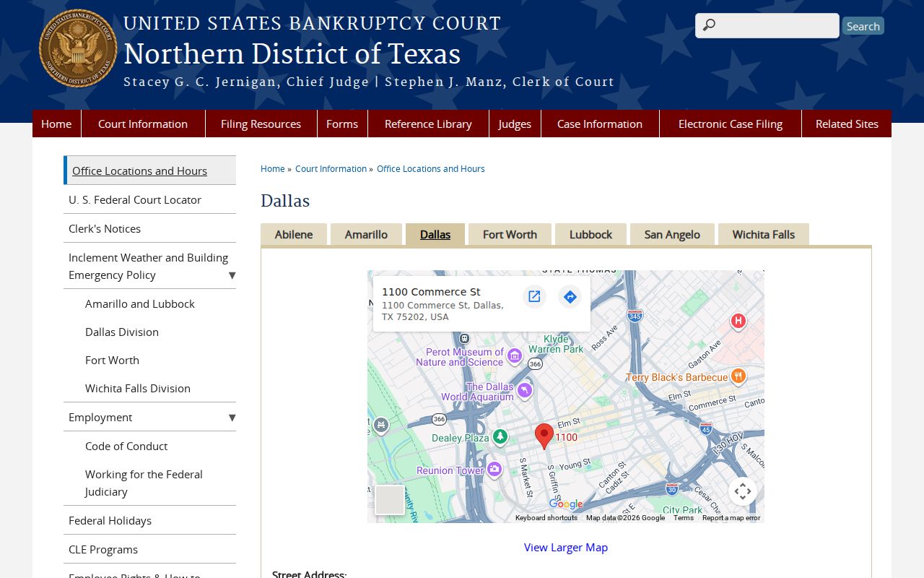Toggle fullscreen map view icon

click(742, 492)
